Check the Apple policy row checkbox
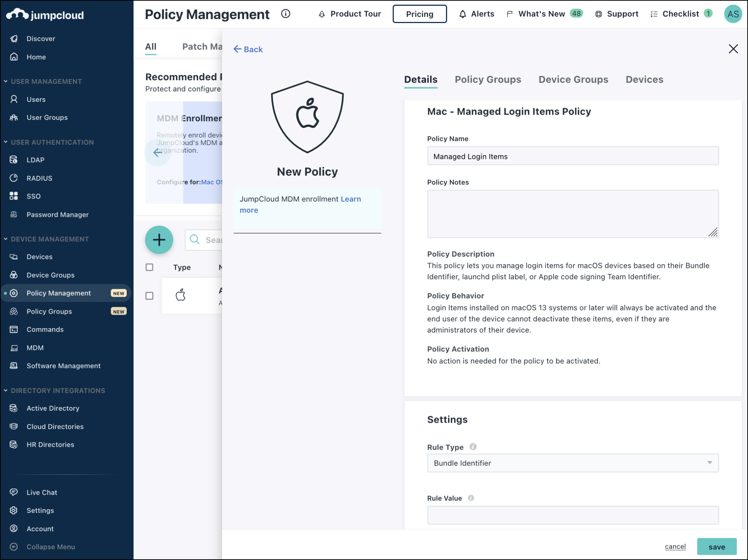Image resolution: width=748 pixels, height=560 pixels. (x=149, y=296)
